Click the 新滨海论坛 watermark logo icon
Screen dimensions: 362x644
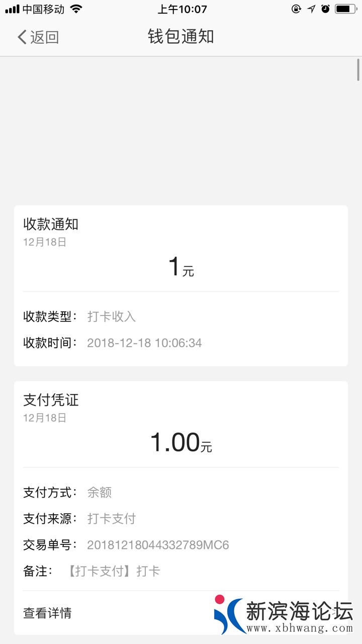pos(229,615)
